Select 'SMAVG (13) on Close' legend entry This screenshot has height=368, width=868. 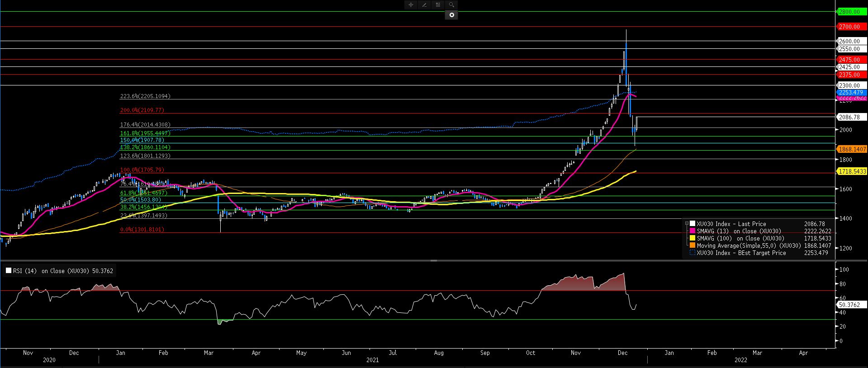click(739, 231)
